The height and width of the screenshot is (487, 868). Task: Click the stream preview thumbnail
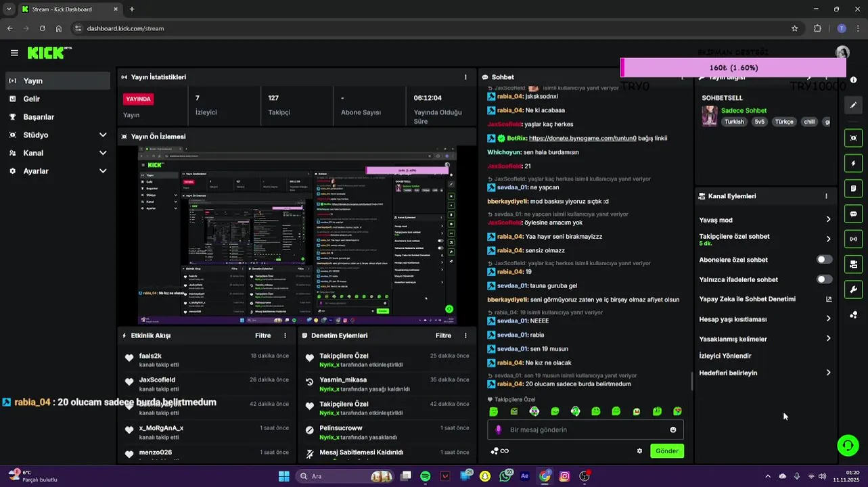(x=297, y=235)
